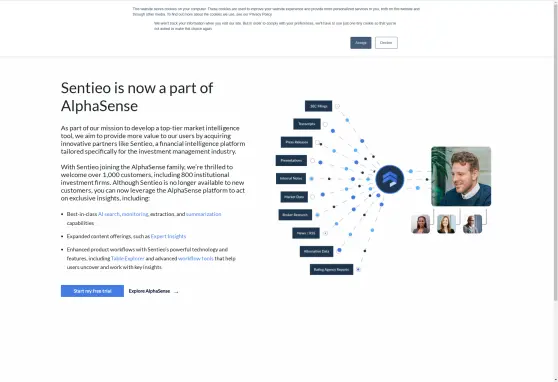Decline cookies in the banner
Viewport: 558px width, 382px height.
(x=386, y=43)
